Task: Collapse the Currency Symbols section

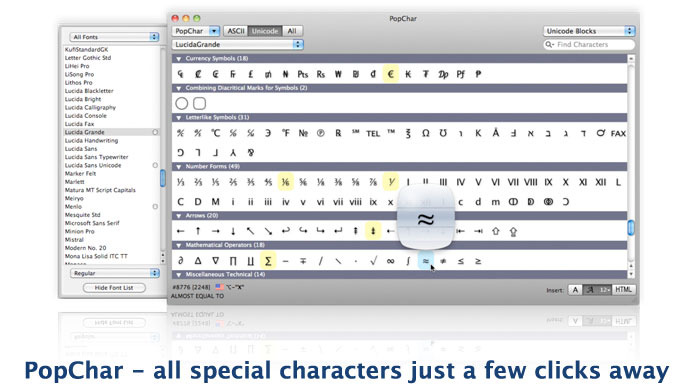Action: pos(179,58)
